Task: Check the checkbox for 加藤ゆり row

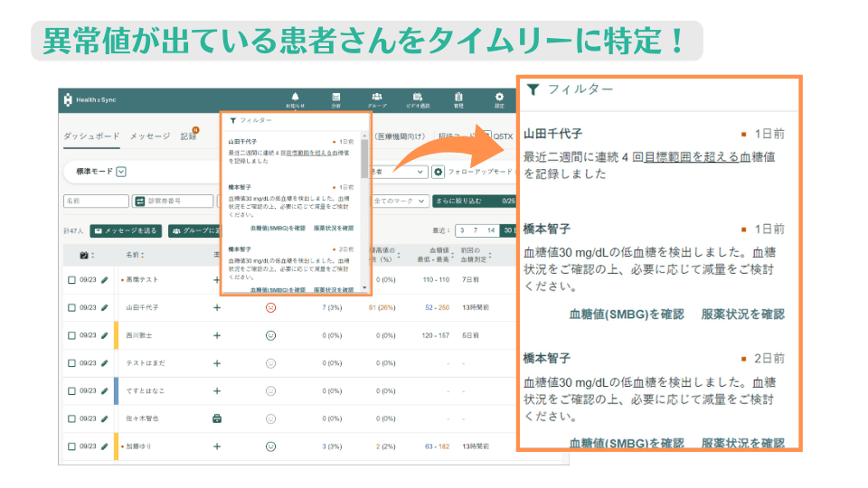Action: (x=72, y=446)
